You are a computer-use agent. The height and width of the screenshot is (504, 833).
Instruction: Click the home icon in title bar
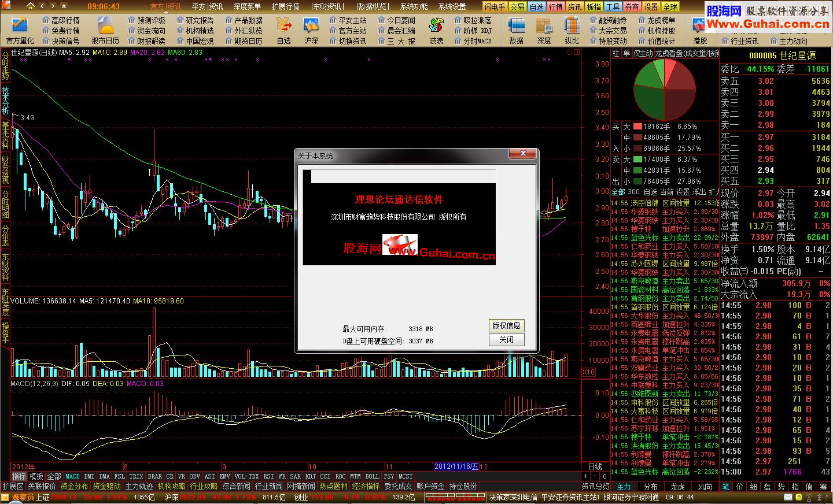[x=31, y=6]
